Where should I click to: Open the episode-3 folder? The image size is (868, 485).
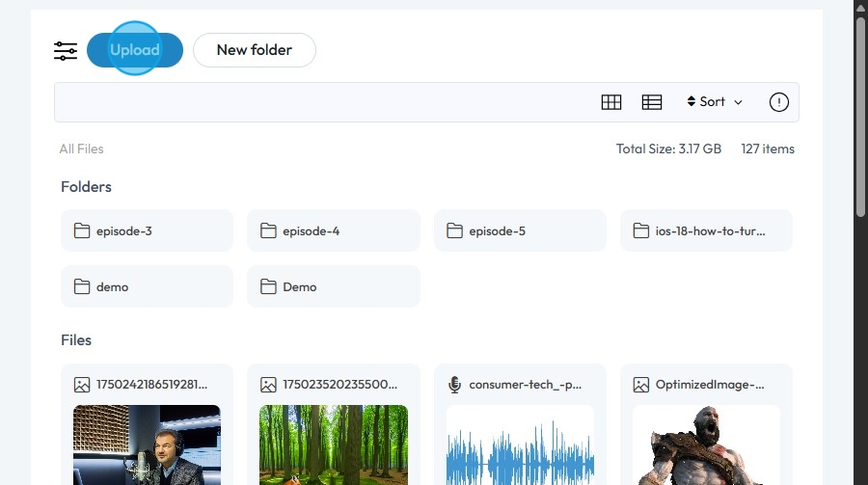click(147, 230)
